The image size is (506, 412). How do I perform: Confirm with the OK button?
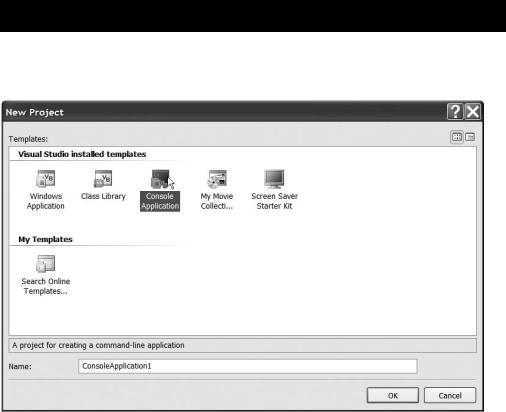click(x=393, y=395)
